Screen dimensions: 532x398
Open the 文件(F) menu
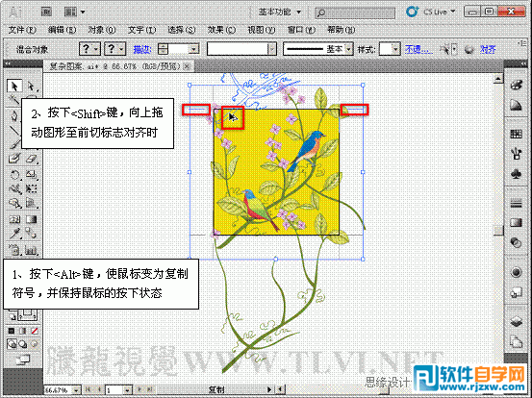click(22, 30)
